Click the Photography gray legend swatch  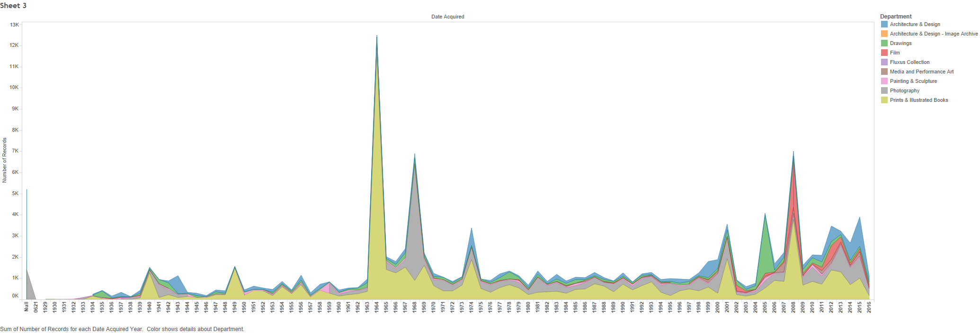coord(884,90)
